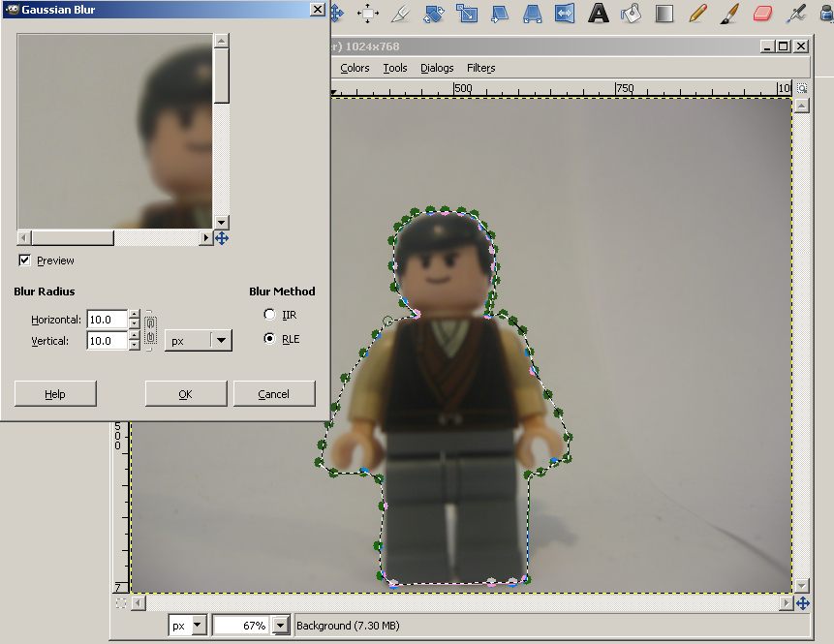The height and width of the screenshot is (644, 834).
Task: Click the canvas scroll-left arrow
Action: click(139, 603)
